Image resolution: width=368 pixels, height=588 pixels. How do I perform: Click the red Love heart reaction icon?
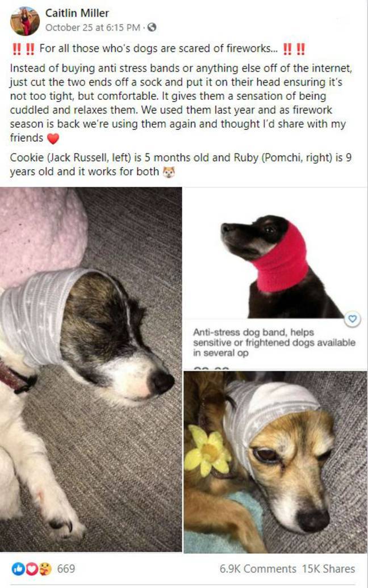click(x=31, y=569)
